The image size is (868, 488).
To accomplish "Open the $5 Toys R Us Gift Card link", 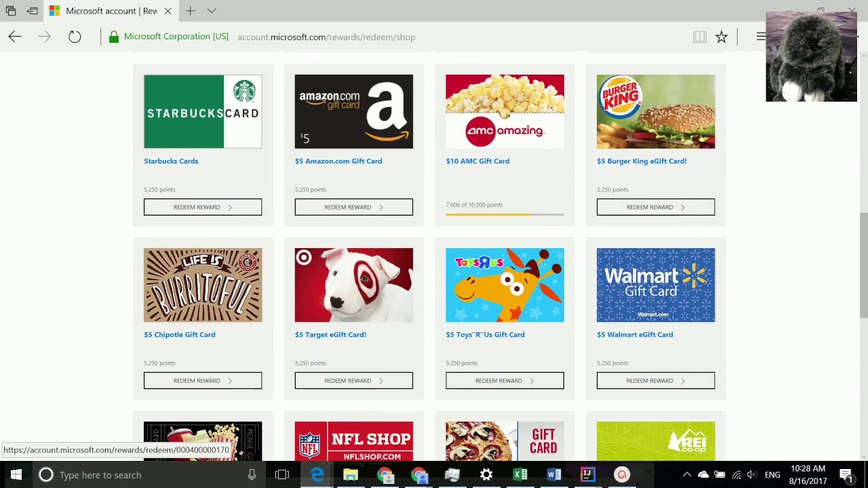I will click(485, 335).
